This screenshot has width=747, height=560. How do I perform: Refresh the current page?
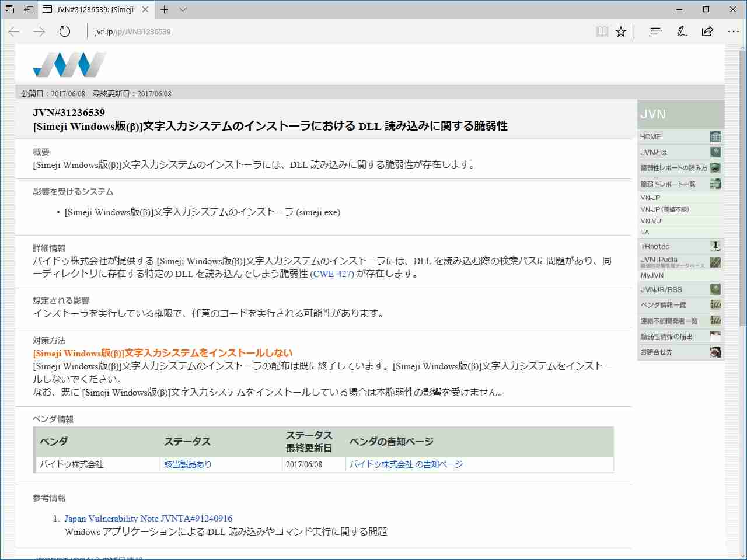pos(65,32)
